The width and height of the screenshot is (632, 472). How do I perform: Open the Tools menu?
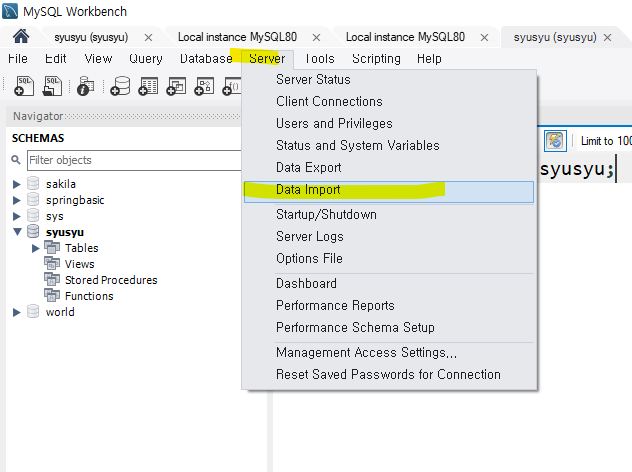coord(320,59)
